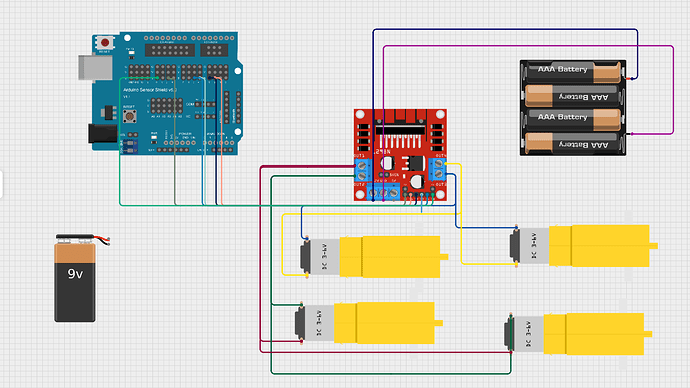690x388 pixels.
Task: Click the red reset button on the Arduino
Action: [x=105, y=43]
